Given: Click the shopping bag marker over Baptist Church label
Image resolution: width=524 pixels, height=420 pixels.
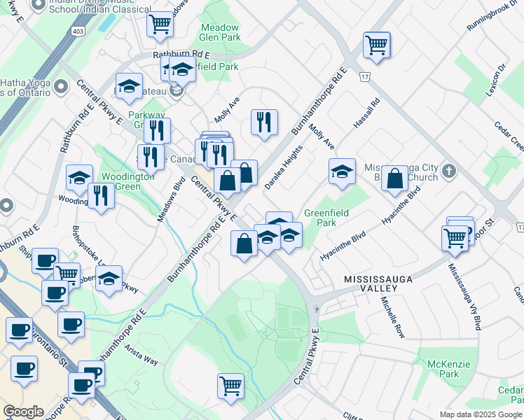Looking at the screenshot, I should click(394, 178).
